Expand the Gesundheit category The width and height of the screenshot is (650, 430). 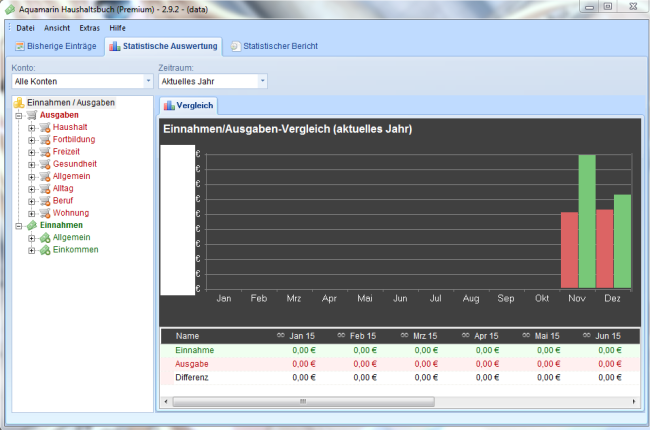tap(32, 165)
